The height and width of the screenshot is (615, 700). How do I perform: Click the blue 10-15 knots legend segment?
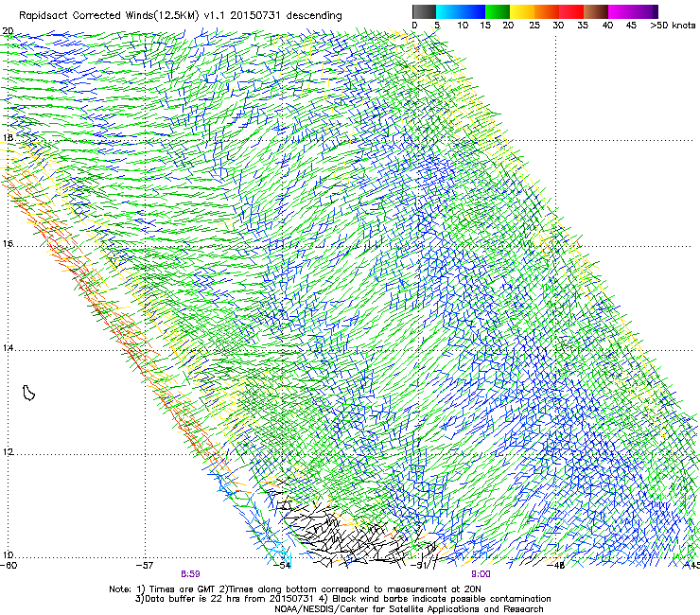pos(473,11)
